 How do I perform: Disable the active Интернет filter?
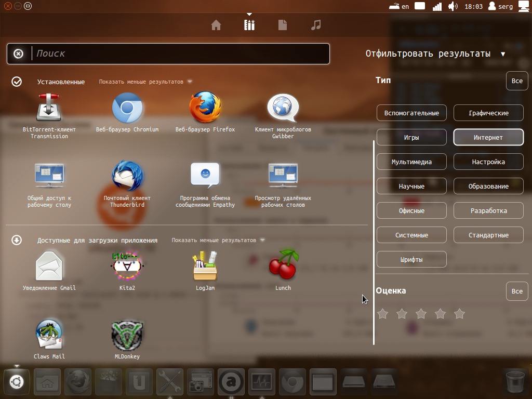click(x=488, y=137)
